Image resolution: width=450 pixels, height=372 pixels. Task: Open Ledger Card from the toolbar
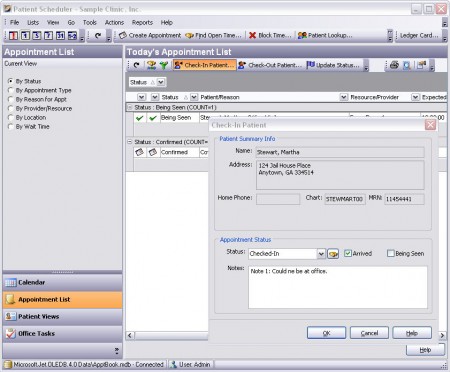(x=419, y=35)
